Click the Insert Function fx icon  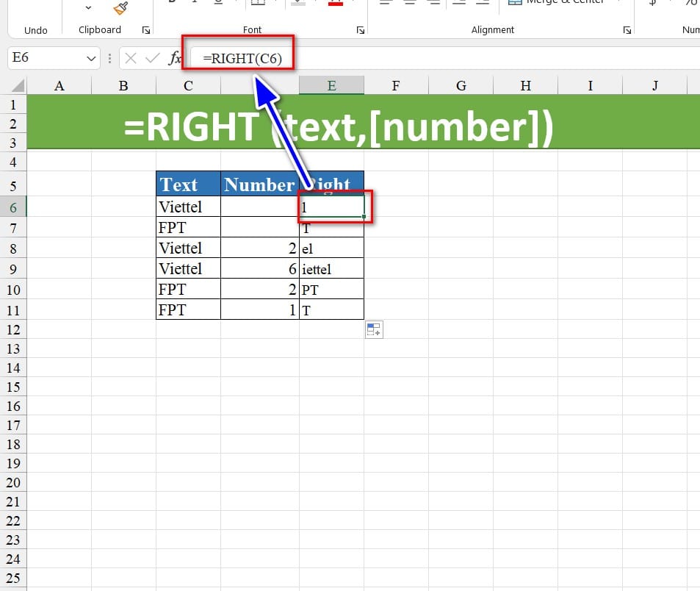175,58
